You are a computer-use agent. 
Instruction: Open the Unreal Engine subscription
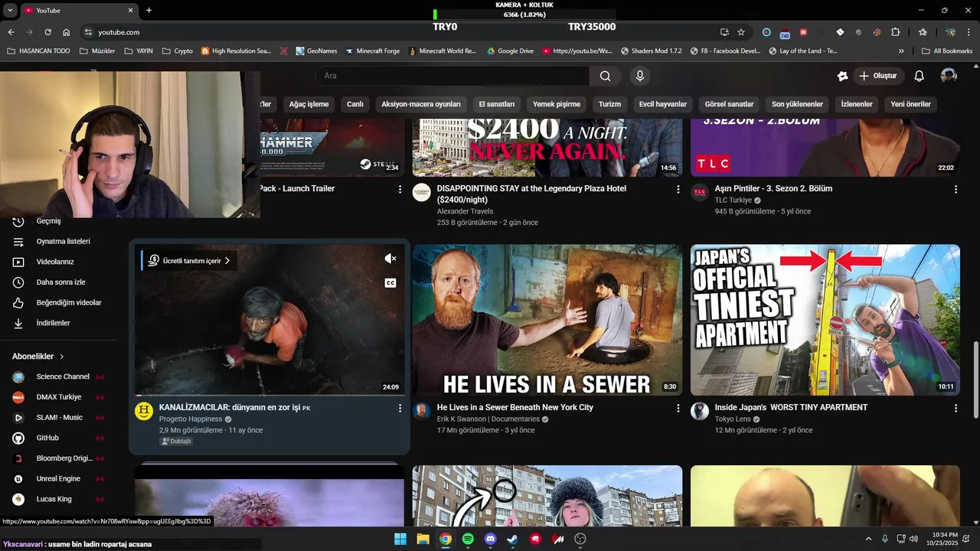58,478
